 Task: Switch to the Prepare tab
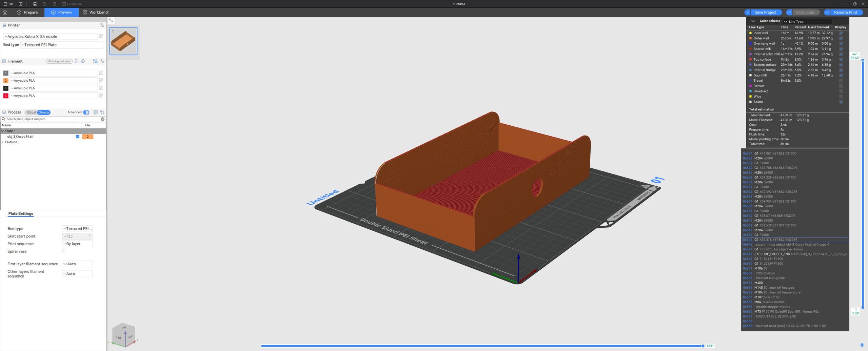coord(27,12)
